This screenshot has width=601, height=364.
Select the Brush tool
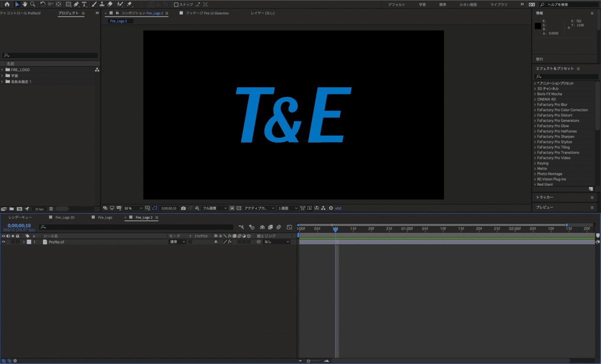[94, 4]
